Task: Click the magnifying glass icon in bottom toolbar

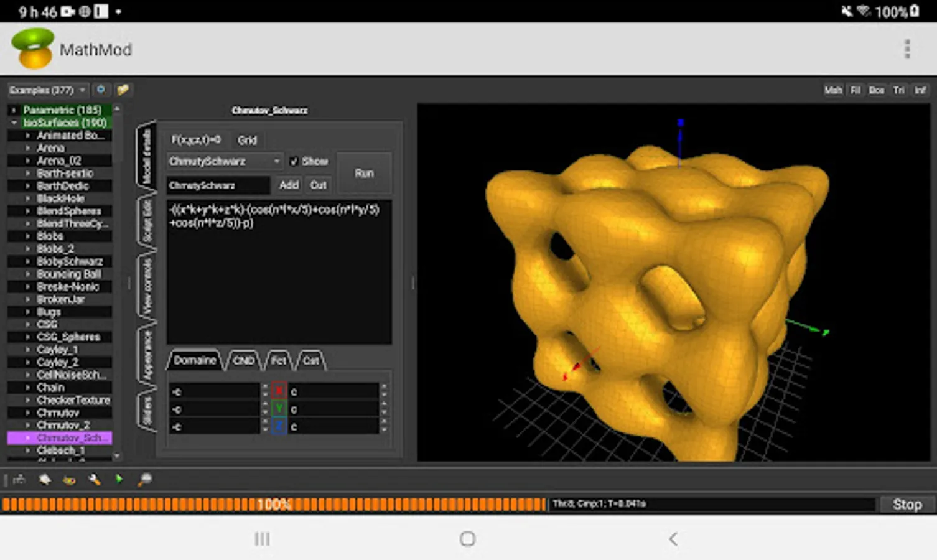Action: click(144, 480)
